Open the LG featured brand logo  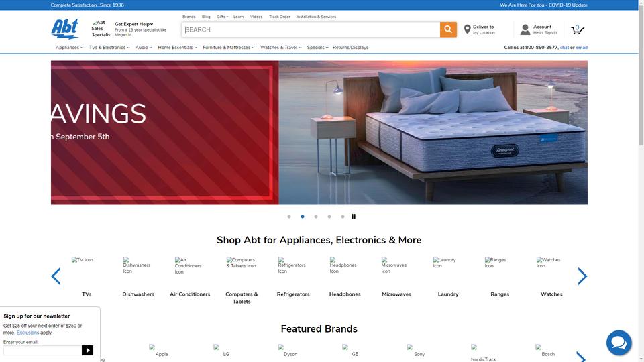pos(222,351)
